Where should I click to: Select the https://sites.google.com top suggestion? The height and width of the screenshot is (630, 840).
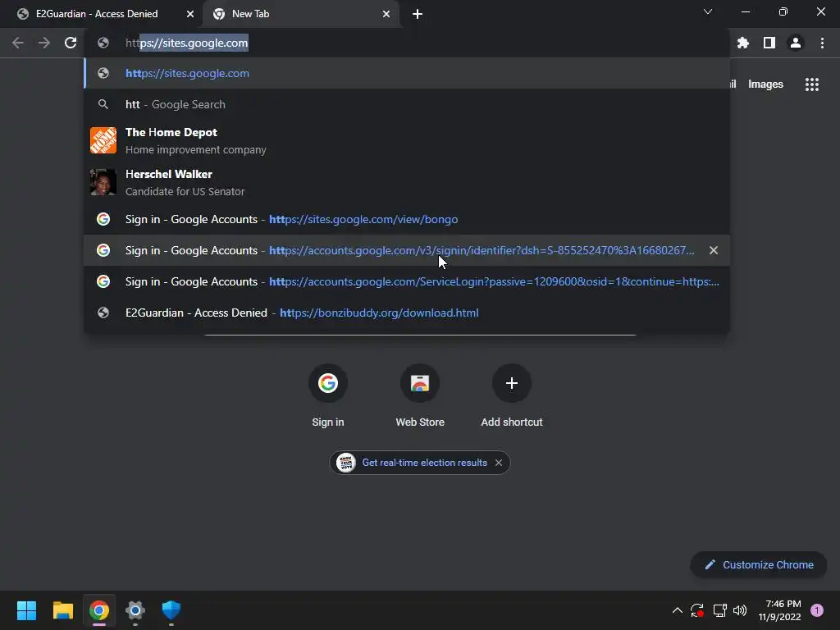pos(407,73)
